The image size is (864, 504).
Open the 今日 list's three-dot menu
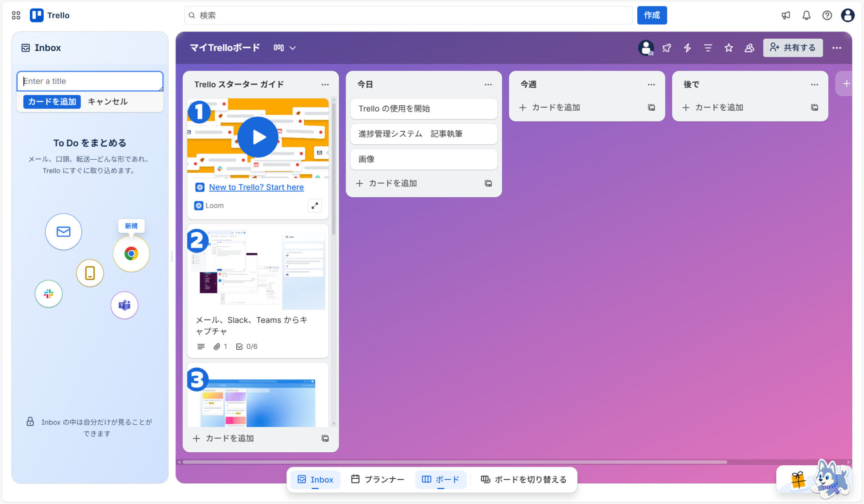click(x=488, y=84)
